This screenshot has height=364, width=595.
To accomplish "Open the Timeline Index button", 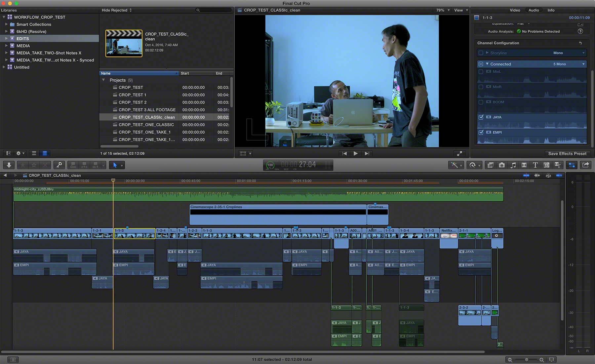I will click(x=13, y=359).
